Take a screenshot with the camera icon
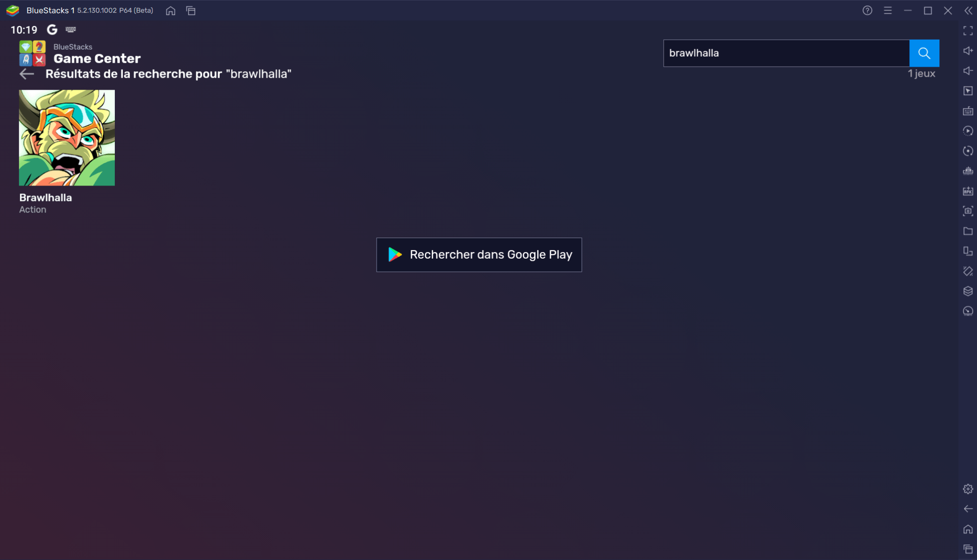 (x=968, y=211)
